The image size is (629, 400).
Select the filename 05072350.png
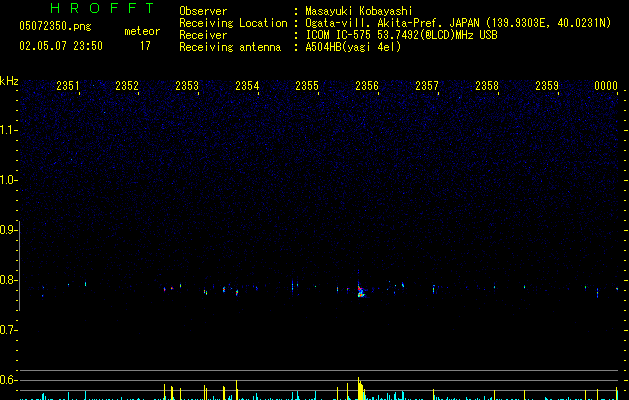[x=55, y=26]
